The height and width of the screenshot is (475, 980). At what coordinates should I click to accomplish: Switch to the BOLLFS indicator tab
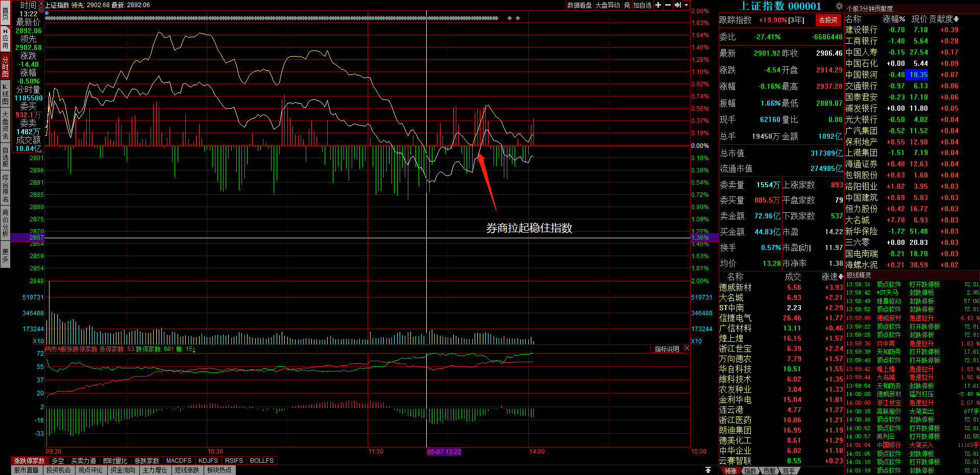click(262, 461)
